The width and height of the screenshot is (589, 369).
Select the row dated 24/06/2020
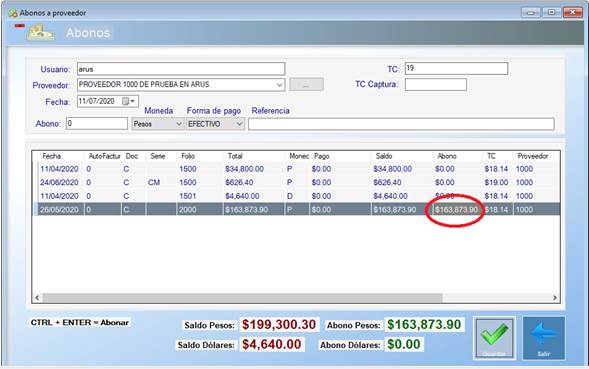click(x=297, y=183)
